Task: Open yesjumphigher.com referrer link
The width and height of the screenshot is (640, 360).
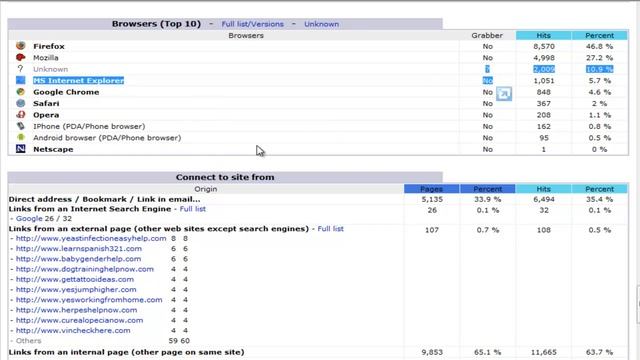Action: click(76, 289)
